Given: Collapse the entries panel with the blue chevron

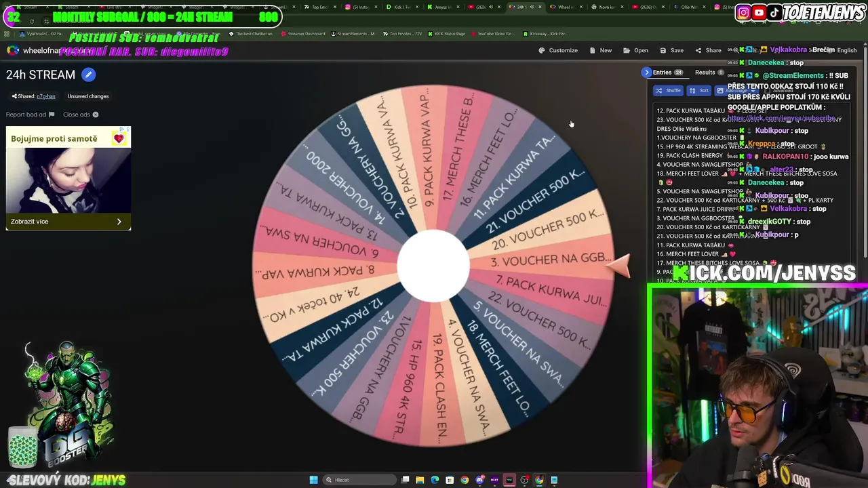Looking at the screenshot, I should tap(646, 73).
